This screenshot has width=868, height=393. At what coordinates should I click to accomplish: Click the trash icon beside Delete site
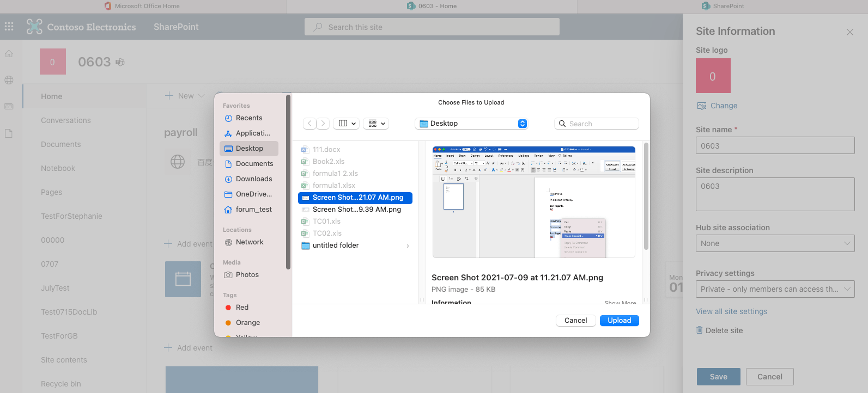[x=700, y=330]
